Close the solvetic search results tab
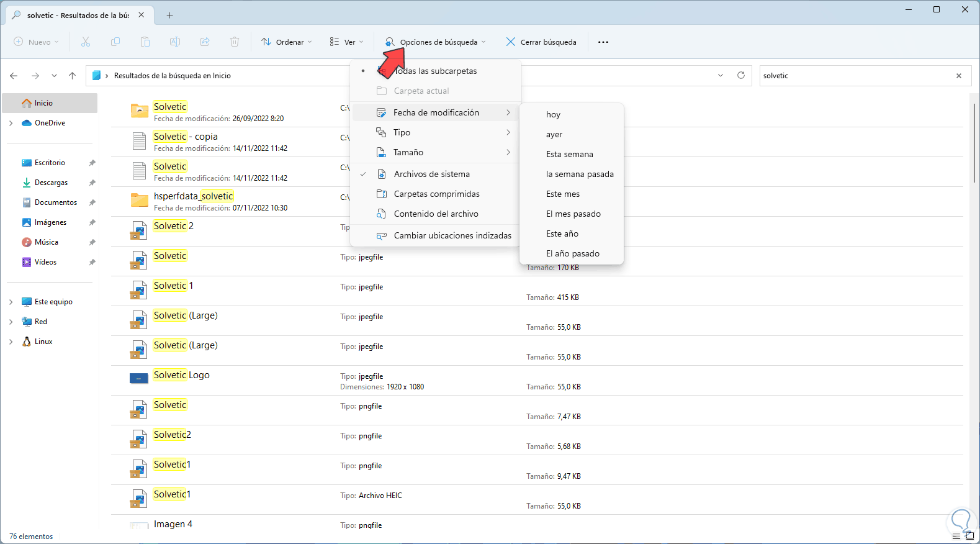The image size is (980, 544). pos(142,15)
